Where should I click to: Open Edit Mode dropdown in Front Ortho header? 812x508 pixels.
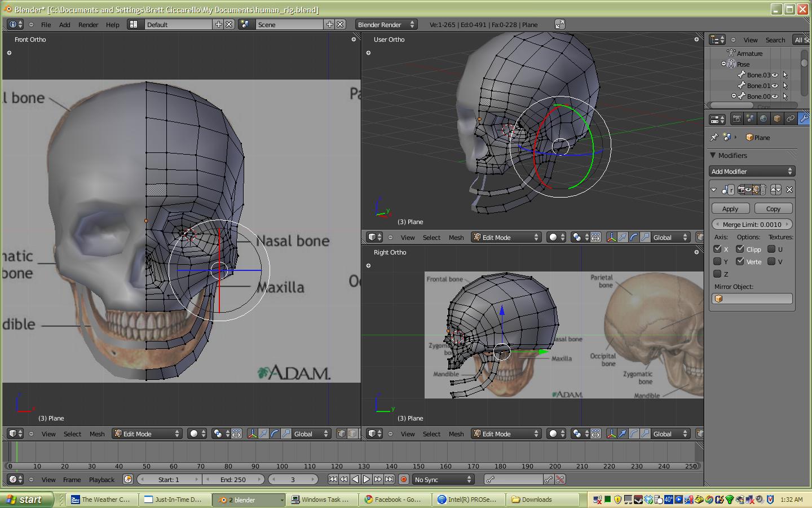(147, 433)
